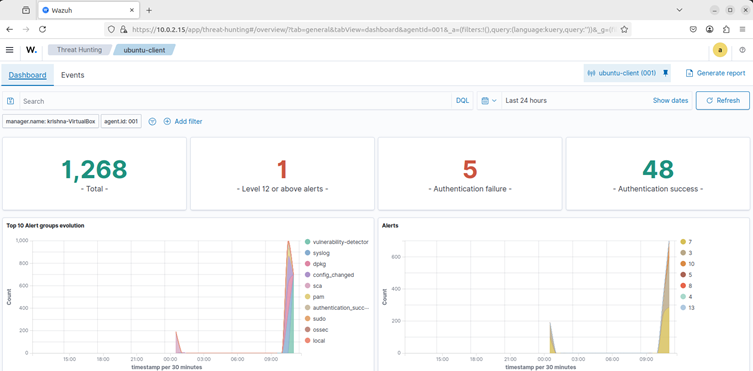Open browser extensions icon
753x371 pixels.
[x=726, y=29]
